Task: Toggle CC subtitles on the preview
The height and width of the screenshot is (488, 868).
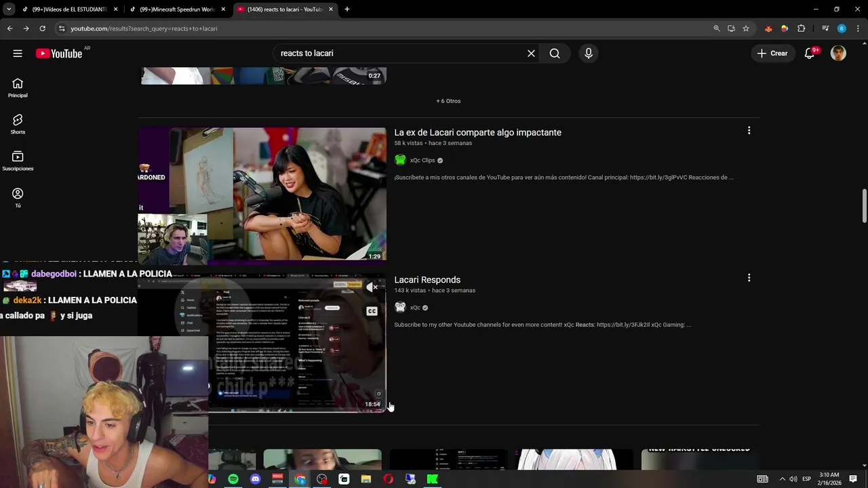Action: pos(372,311)
